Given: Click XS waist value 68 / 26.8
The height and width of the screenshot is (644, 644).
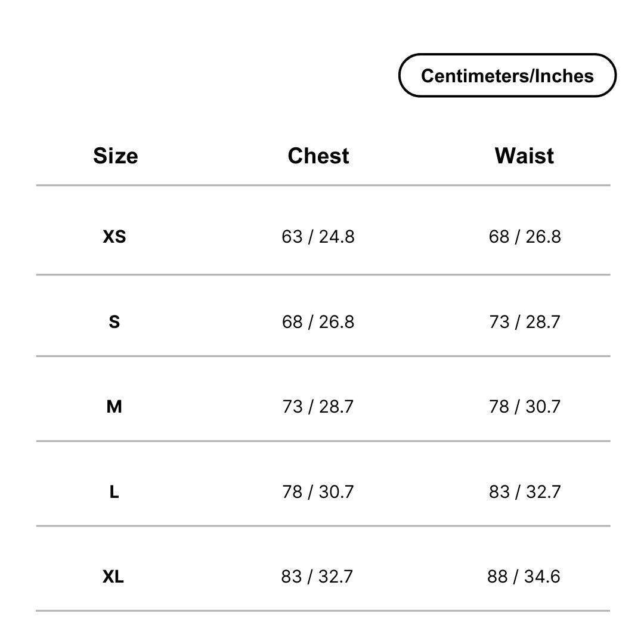Looking at the screenshot, I should [525, 237].
